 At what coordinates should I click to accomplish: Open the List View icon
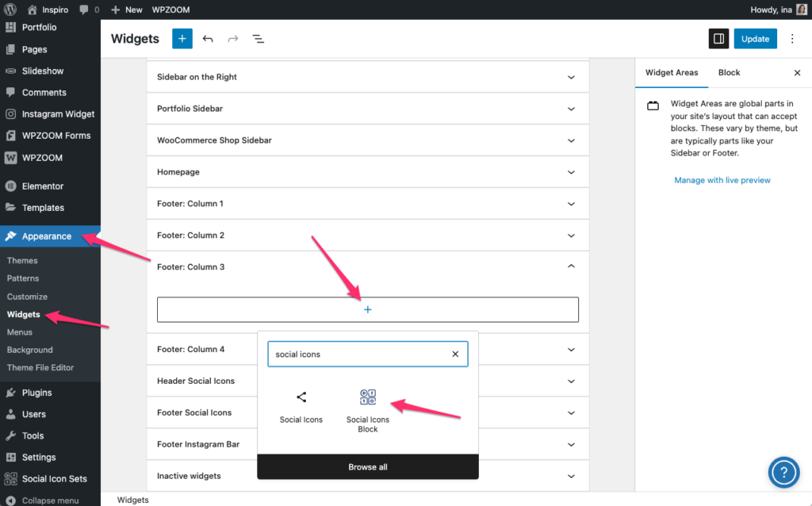[x=259, y=39]
